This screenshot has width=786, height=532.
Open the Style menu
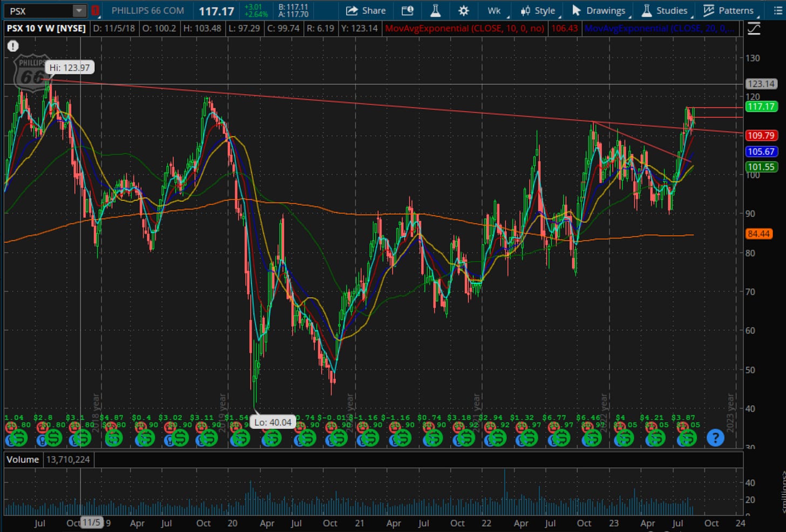(x=538, y=11)
